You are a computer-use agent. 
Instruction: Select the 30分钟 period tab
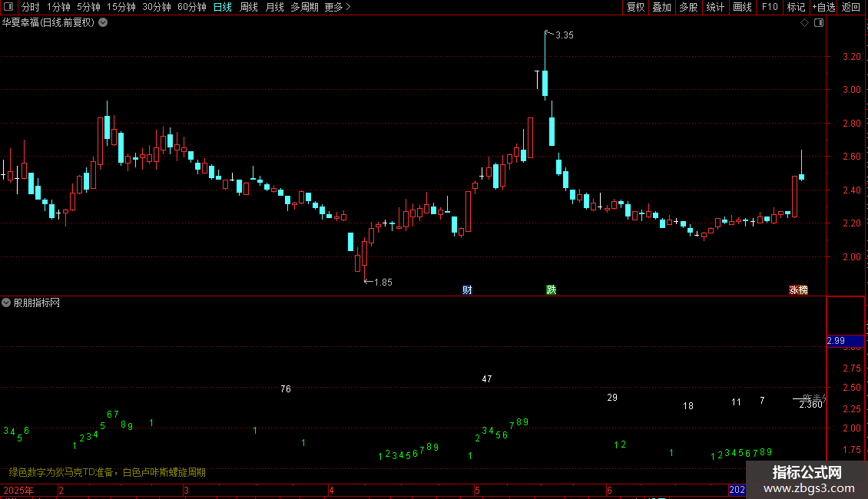click(157, 7)
